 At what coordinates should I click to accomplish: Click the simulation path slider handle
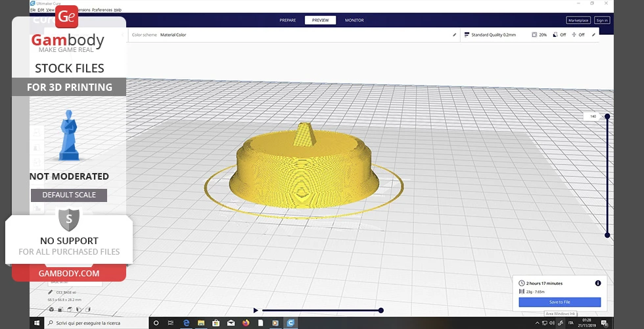[x=380, y=311]
